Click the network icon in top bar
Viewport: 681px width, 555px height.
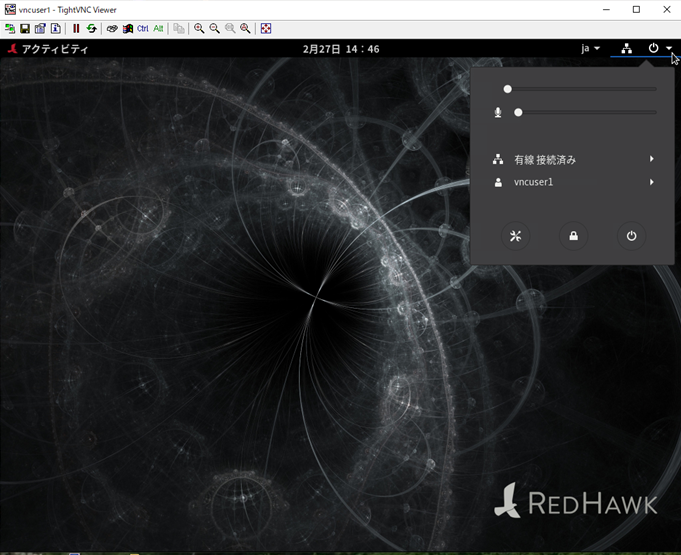(x=626, y=49)
